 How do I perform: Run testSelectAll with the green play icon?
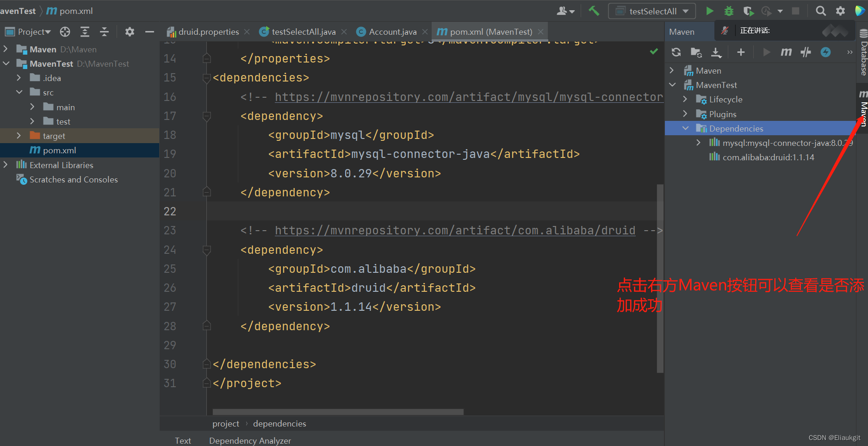point(709,11)
